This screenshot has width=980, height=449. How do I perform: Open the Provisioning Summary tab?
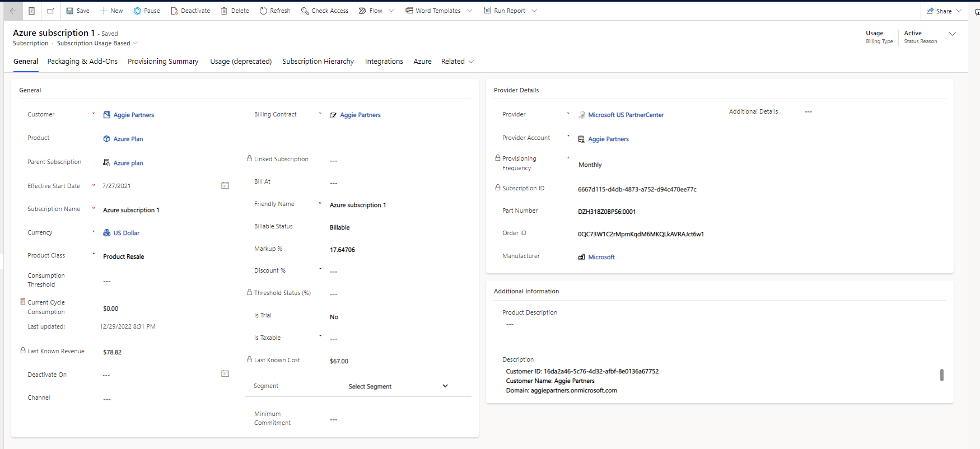coord(163,62)
